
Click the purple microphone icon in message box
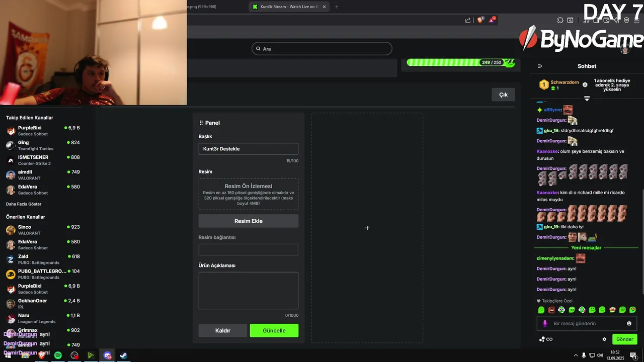(545, 323)
